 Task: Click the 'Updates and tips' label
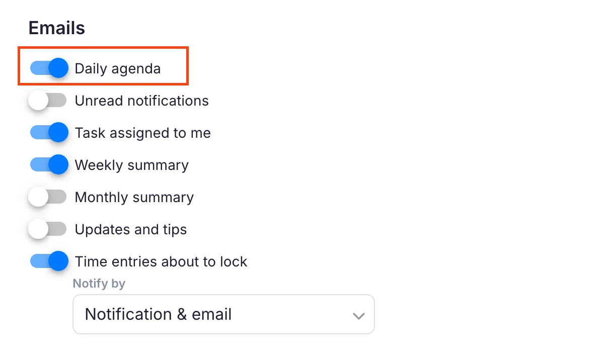[x=130, y=229]
